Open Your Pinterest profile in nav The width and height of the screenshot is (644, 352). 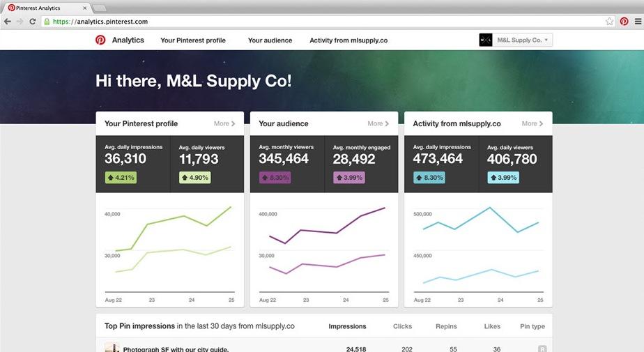193,40
